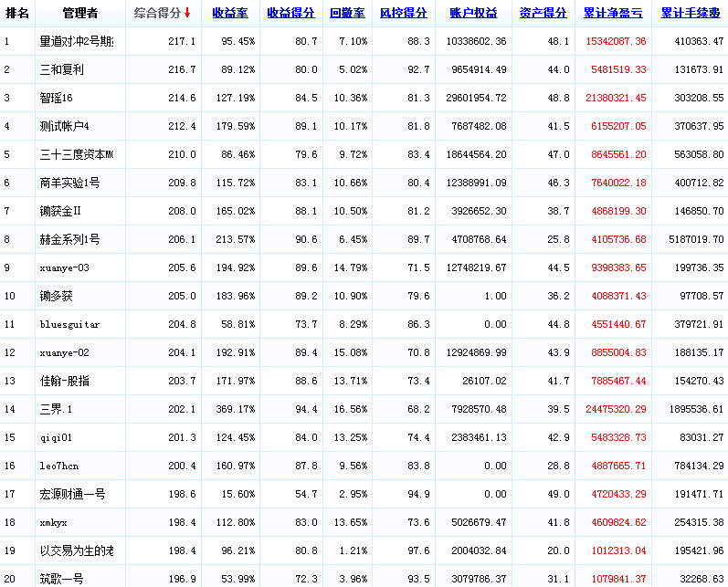Select manager 三和复利 in row 2
The image size is (728, 587).
point(62,70)
